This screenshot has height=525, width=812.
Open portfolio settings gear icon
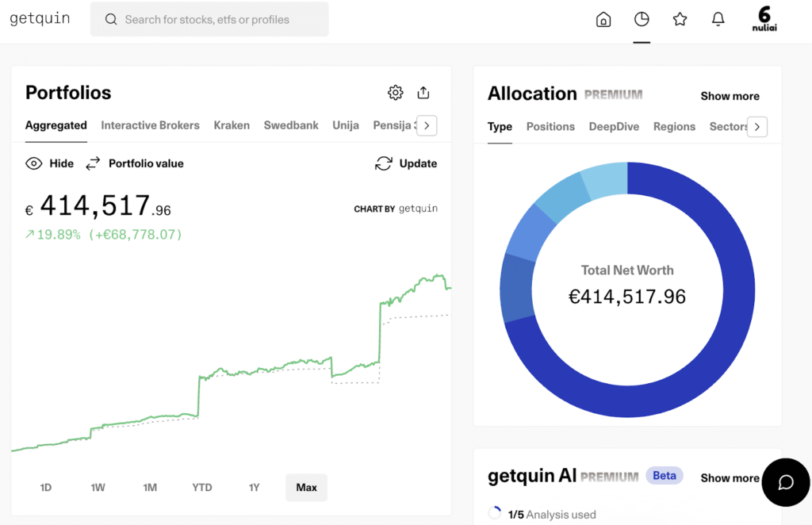click(395, 93)
